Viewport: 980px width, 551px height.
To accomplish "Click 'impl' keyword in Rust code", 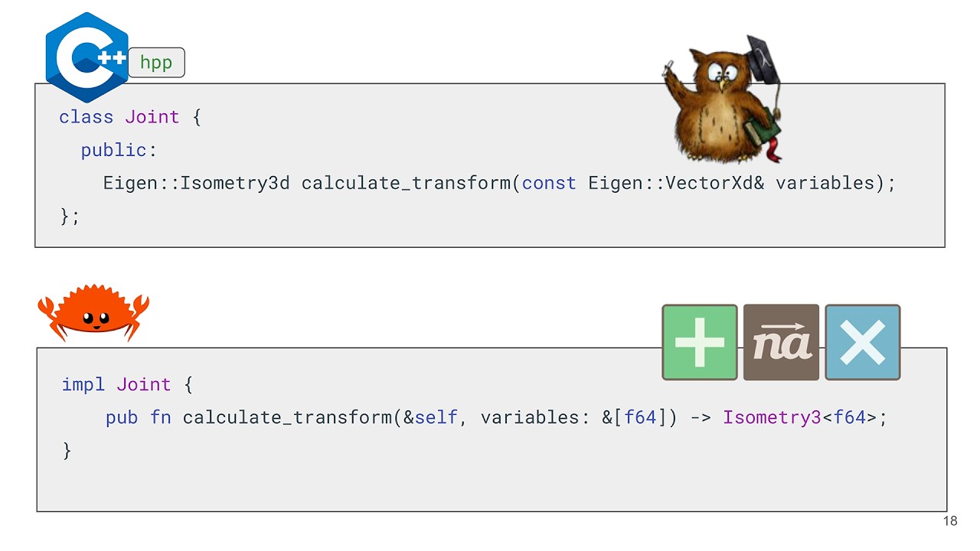I will click(83, 384).
